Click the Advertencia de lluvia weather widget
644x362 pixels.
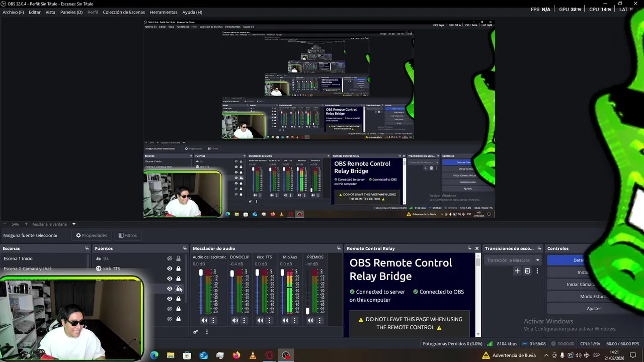pyautogui.click(x=509, y=355)
